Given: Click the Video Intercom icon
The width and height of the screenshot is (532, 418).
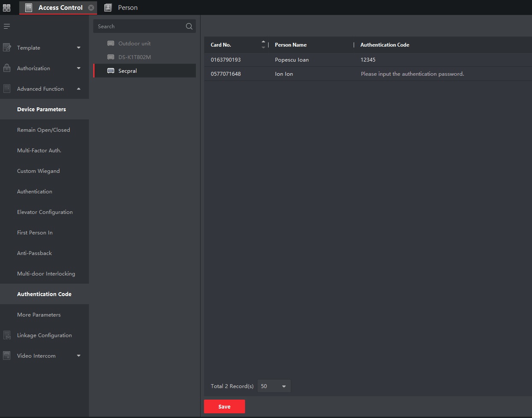Looking at the screenshot, I should [x=7, y=356].
